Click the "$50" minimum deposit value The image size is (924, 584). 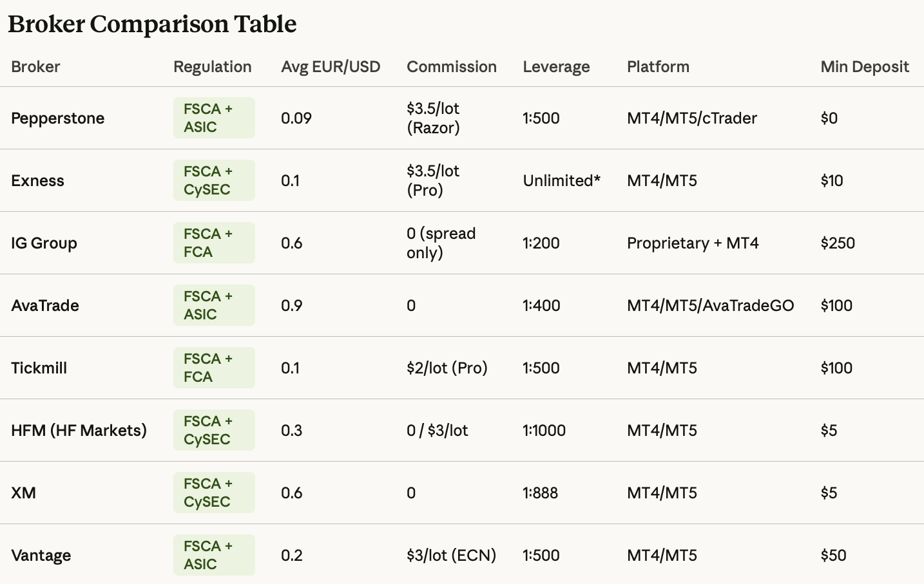(x=834, y=556)
